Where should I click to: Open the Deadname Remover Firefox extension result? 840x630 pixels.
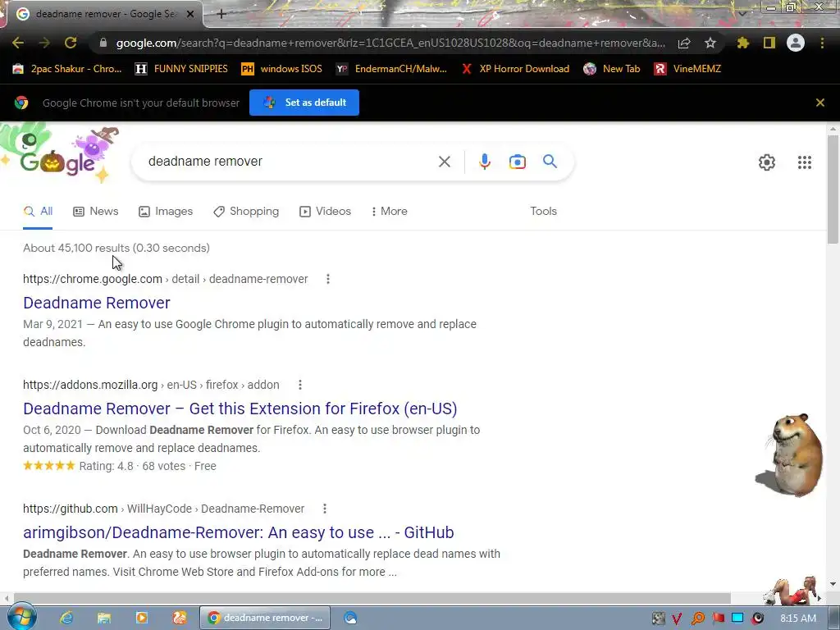[x=240, y=409]
